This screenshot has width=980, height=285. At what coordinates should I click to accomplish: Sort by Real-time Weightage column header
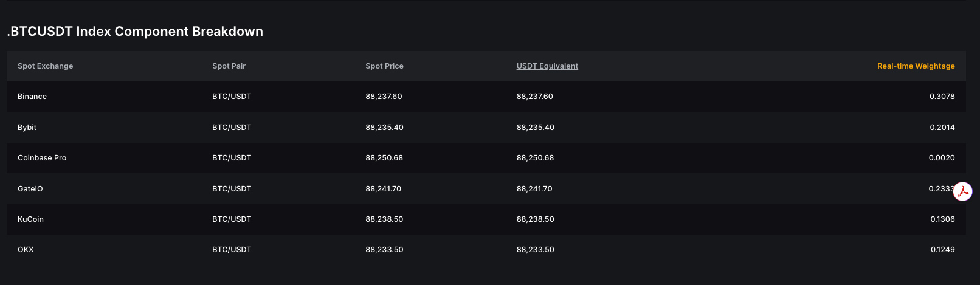(x=916, y=66)
